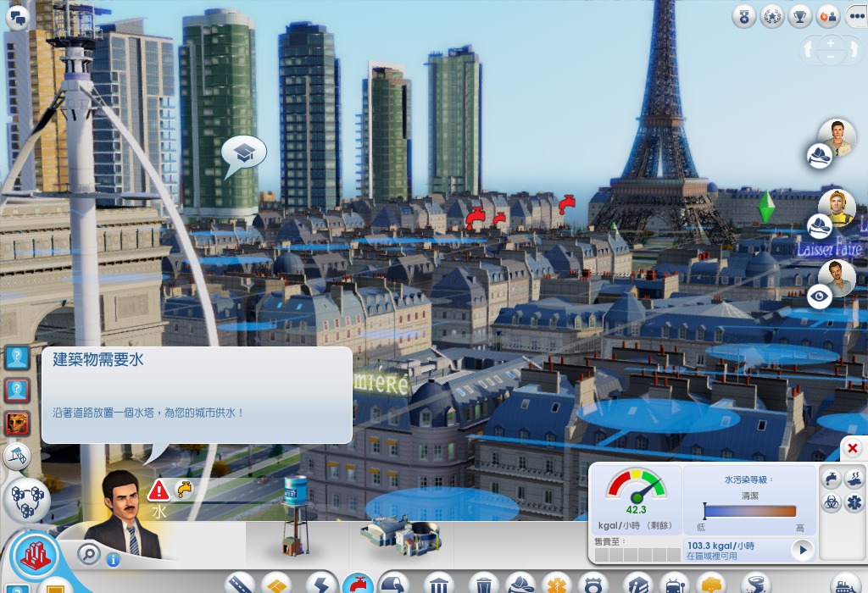868x593 pixels.
Task: Zoom in with camera plus control
Action: point(831,44)
